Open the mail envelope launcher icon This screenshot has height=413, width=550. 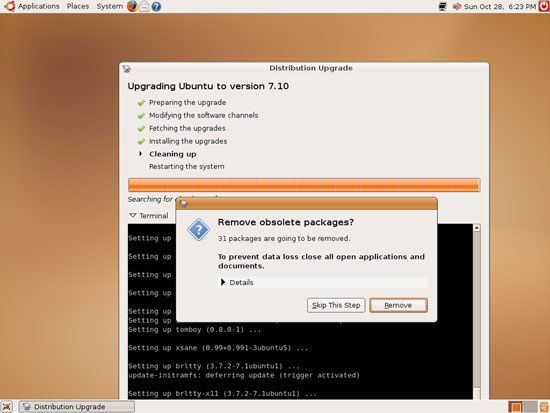(144, 6)
